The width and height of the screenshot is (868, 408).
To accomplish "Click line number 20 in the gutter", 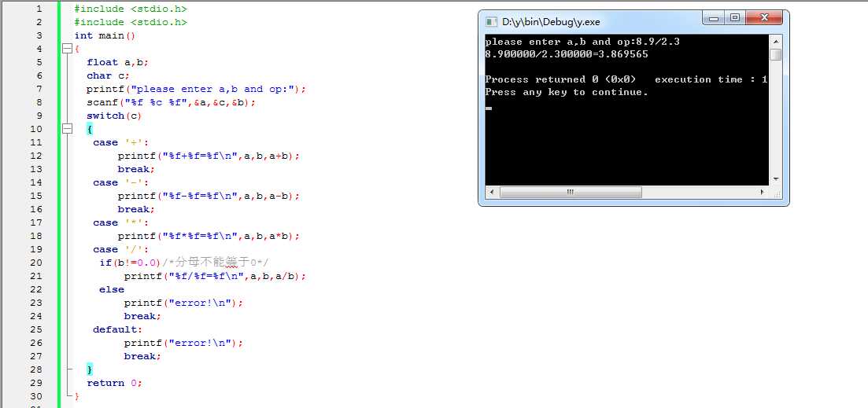I will [x=36, y=263].
